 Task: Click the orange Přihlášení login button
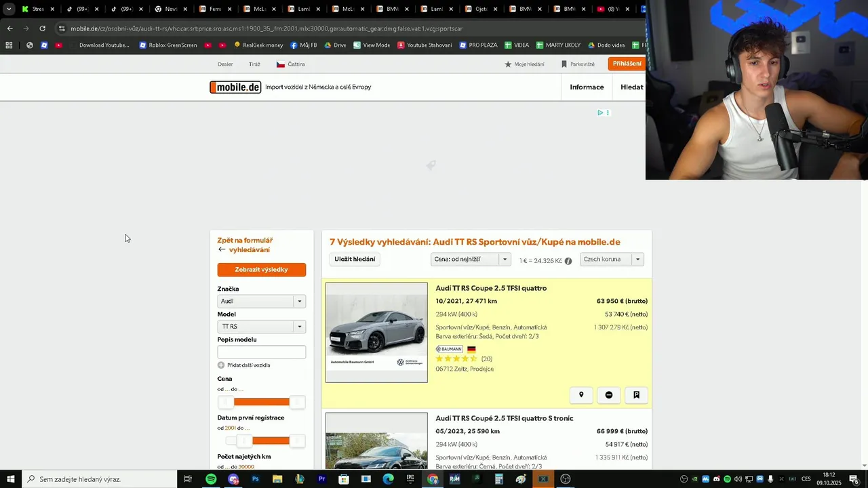[x=627, y=64]
